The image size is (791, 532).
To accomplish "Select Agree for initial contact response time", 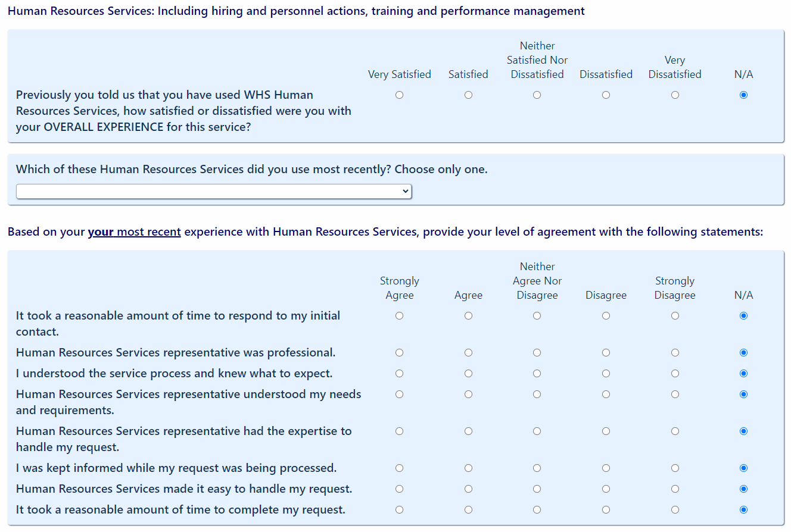I will (x=468, y=316).
